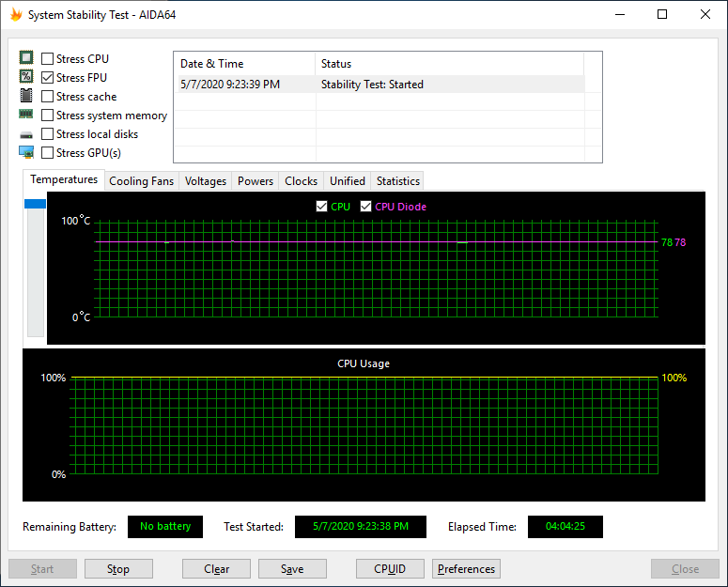The width and height of the screenshot is (728, 587).
Task: Open the Clocks tab
Action: coord(301,181)
